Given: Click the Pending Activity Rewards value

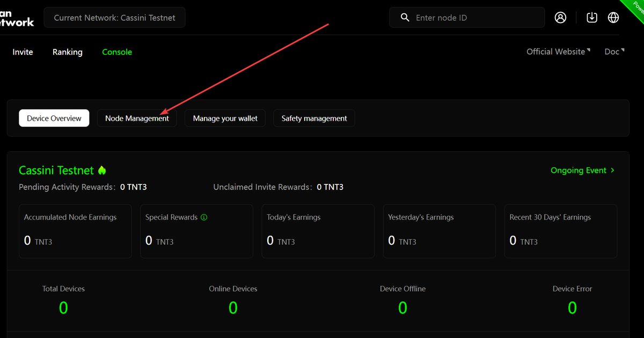Looking at the screenshot, I should point(133,187).
